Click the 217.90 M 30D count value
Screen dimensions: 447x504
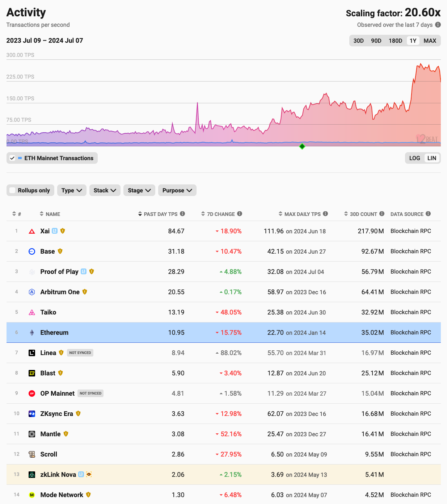click(x=371, y=231)
